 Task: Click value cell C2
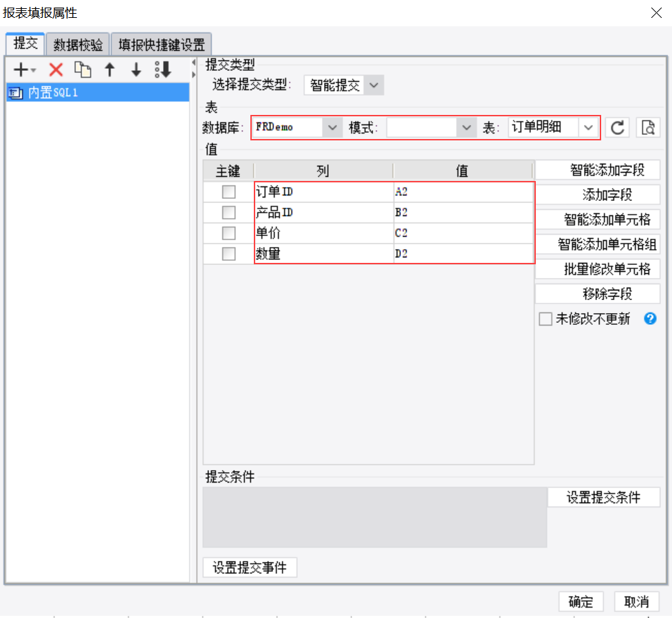point(464,233)
